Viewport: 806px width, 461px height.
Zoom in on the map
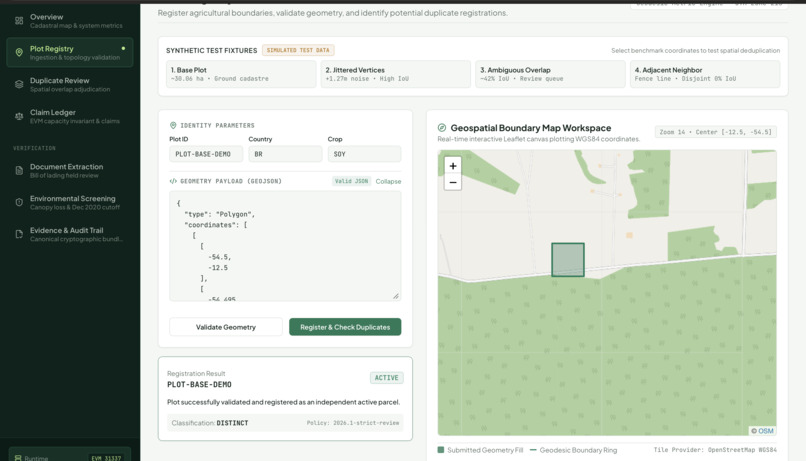coord(453,166)
